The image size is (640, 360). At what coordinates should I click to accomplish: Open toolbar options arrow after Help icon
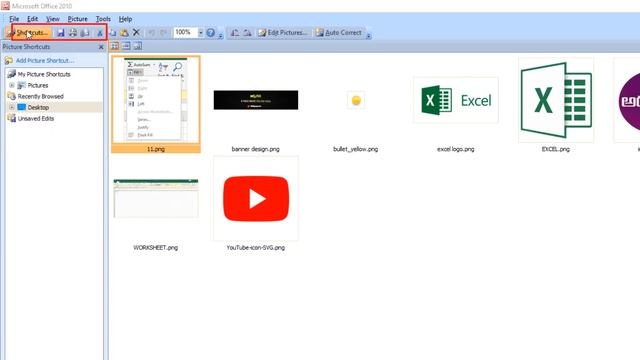[x=220, y=35]
